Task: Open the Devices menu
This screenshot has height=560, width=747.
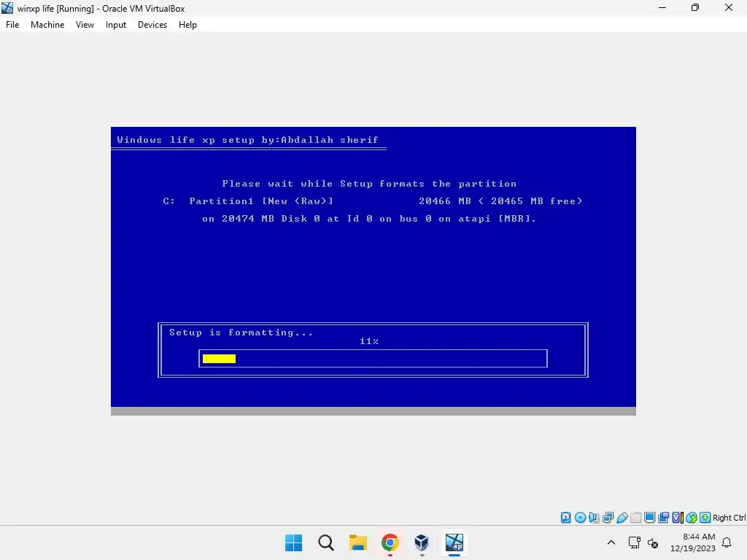Action: (x=152, y=25)
